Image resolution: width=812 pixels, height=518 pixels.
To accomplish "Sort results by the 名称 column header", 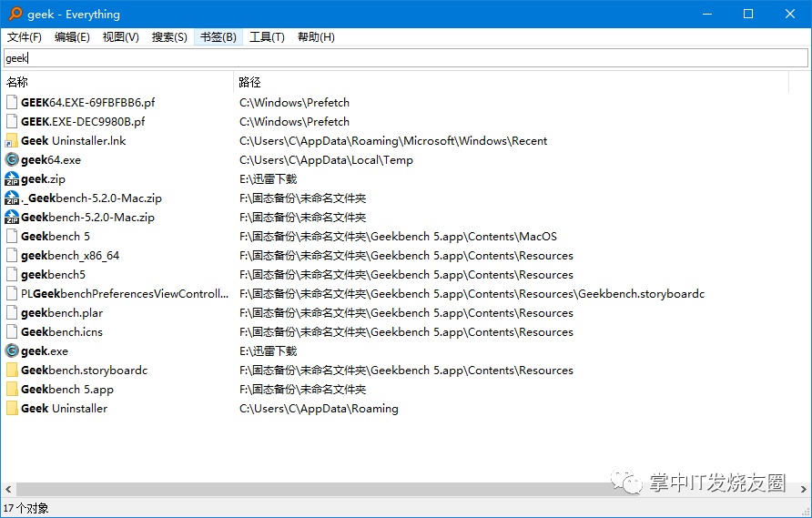I will tap(118, 82).
